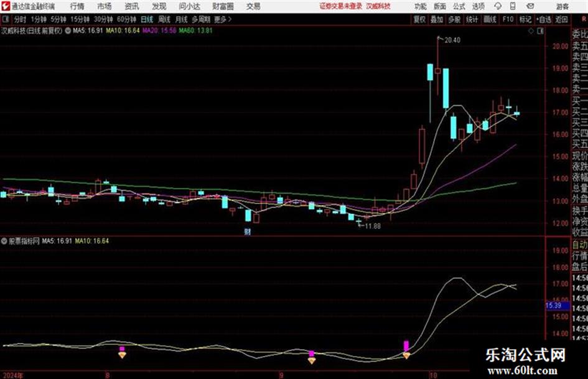This screenshot has height=379, width=588.
Task: Click the side panel toggle icon beside the diamond
Action: click(x=540, y=31)
